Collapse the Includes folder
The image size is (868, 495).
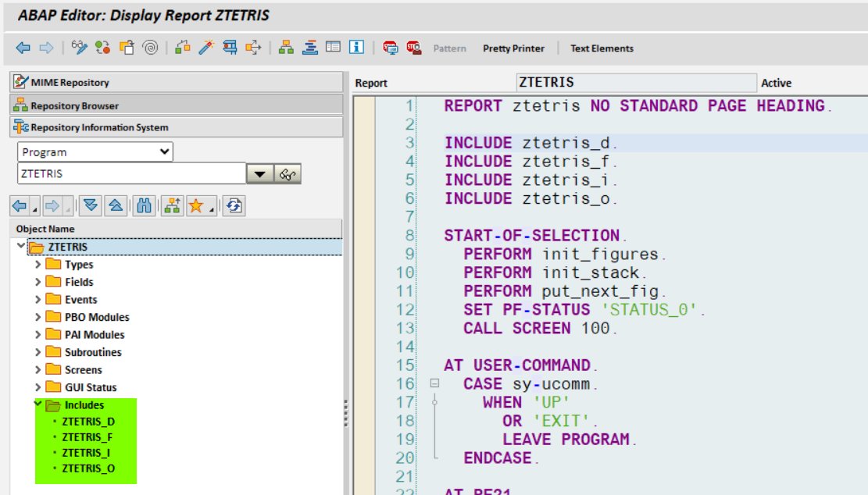coord(38,404)
